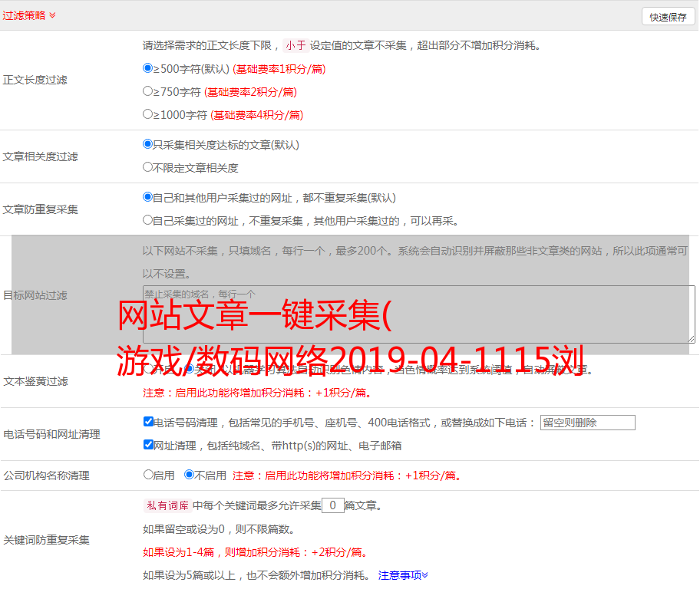The height and width of the screenshot is (589, 700).
Task: Click the 文章相关度过滤 row label
Action: [x=40, y=156]
